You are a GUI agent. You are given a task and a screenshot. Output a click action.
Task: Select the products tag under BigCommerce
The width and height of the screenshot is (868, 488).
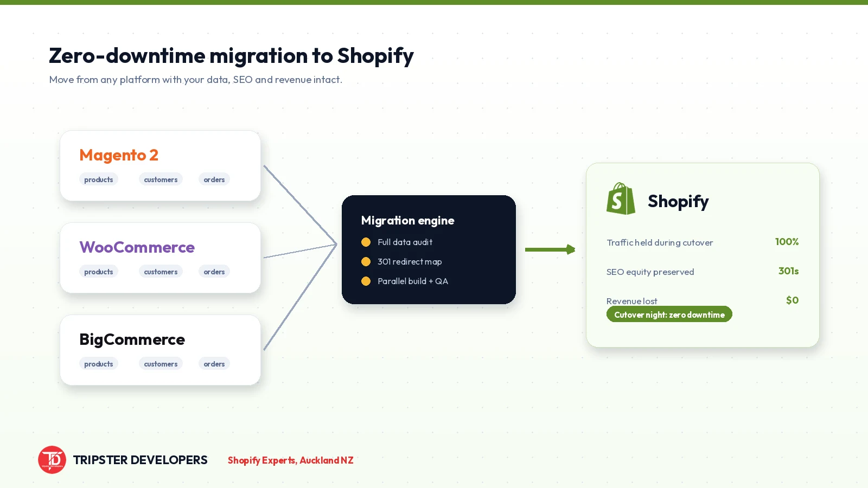click(99, 364)
